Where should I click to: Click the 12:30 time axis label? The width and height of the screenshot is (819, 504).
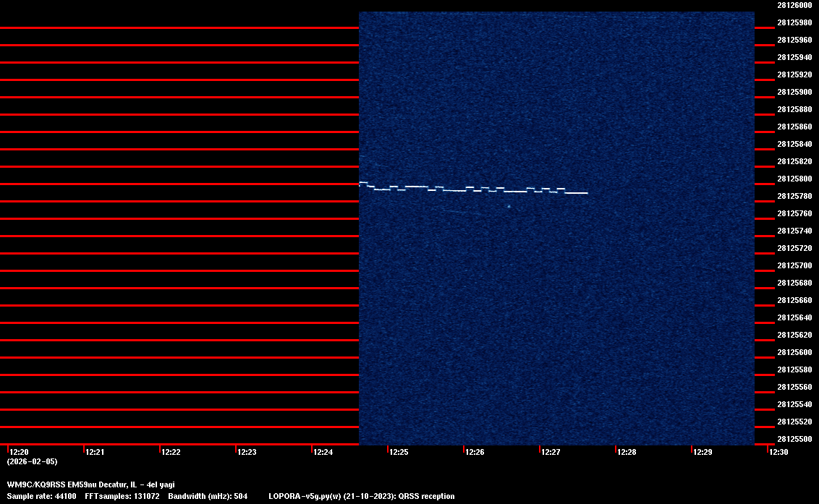tap(778, 452)
